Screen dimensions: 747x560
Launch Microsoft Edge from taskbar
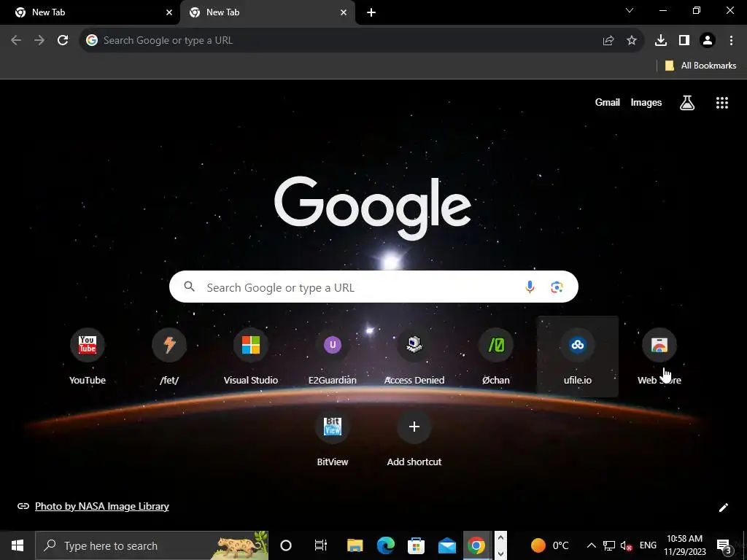click(385, 545)
